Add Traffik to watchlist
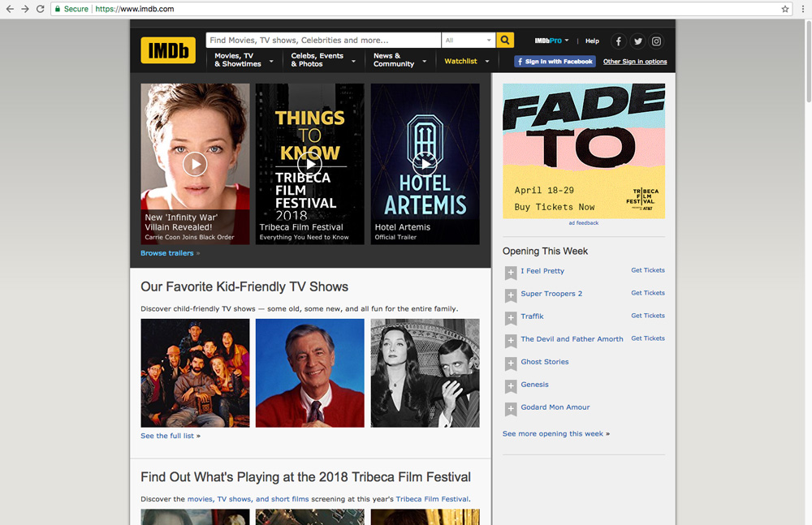Viewport: 812px width, 525px height. tap(511, 318)
